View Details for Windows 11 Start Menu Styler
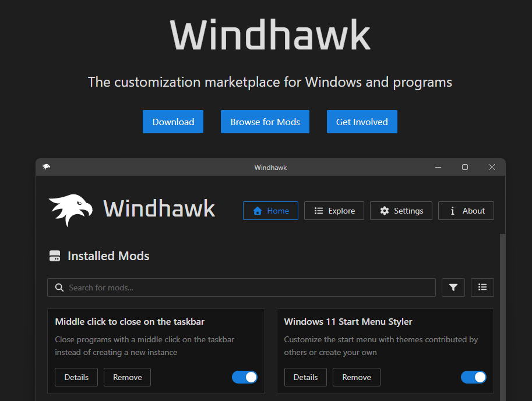The image size is (532, 401). [305, 377]
